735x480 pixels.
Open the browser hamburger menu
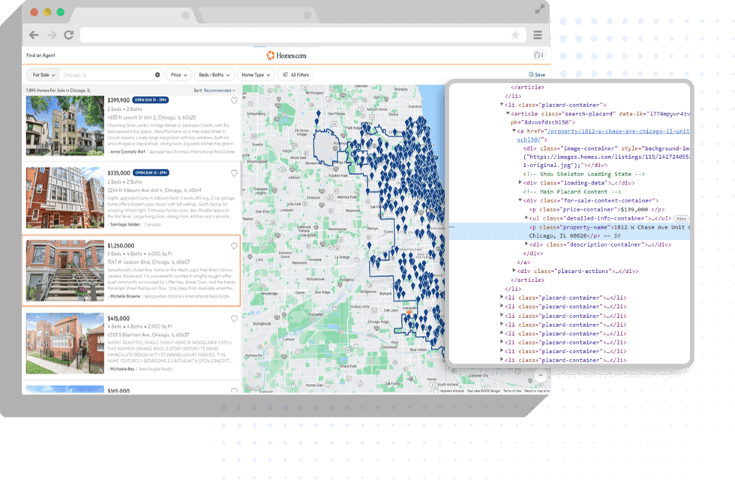[x=536, y=34]
